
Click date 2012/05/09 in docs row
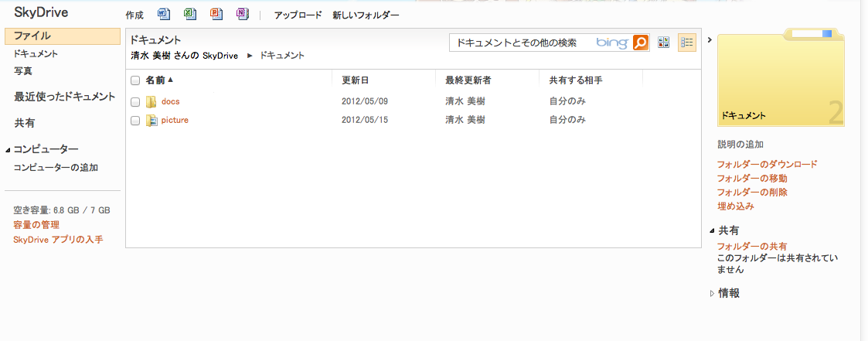coord(364,102)
